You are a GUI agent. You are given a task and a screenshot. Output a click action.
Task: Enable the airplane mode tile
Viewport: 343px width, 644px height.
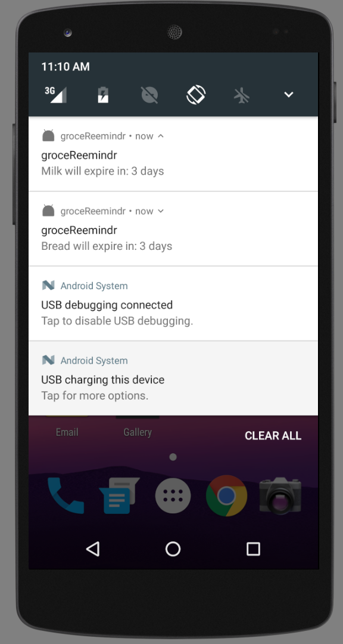(242, 95)
